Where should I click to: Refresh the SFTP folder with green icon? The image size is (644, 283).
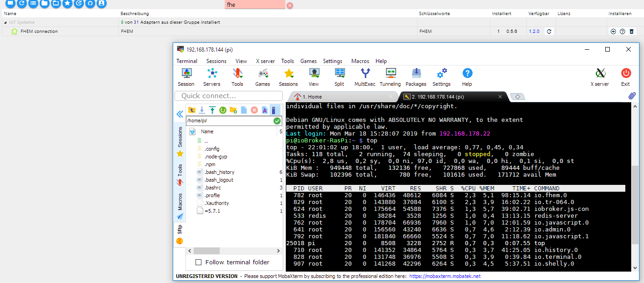tap(223, 110)
